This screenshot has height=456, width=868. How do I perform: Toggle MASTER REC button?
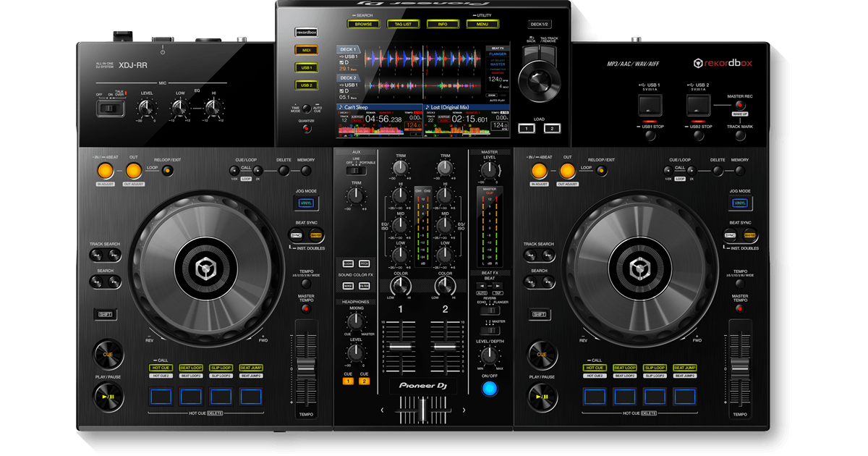coord(739,106)
